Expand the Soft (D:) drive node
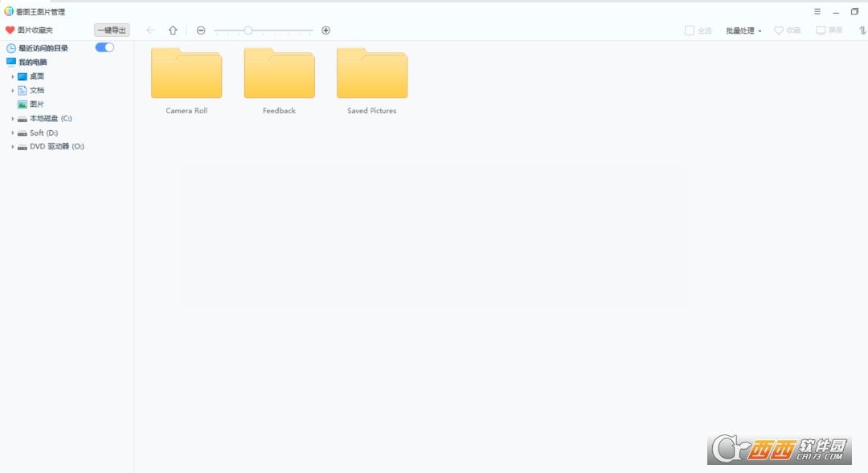Image resolution: width=868 pixels, height=473 pixels. click(x=13, y=133)
